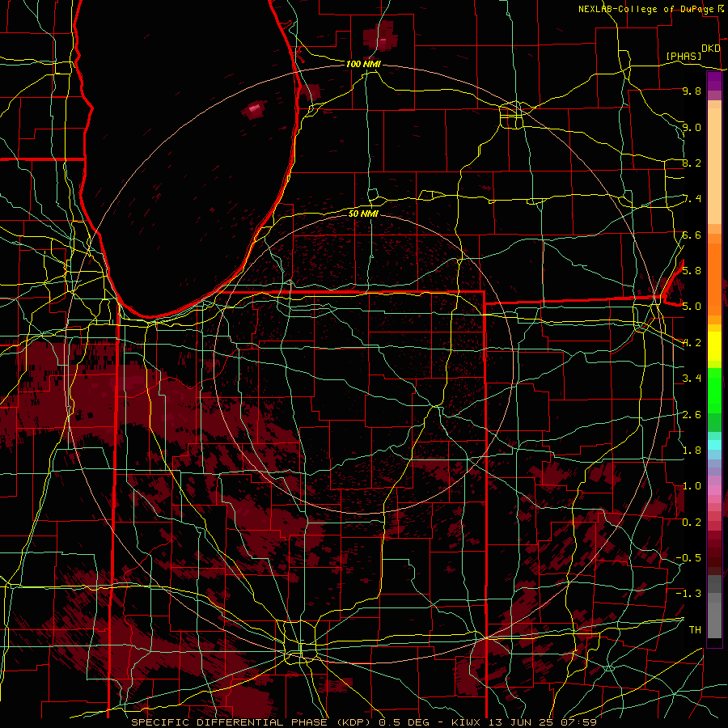Click the 3.4 scale value
This screenshot has height=728, width=728.
692,378
